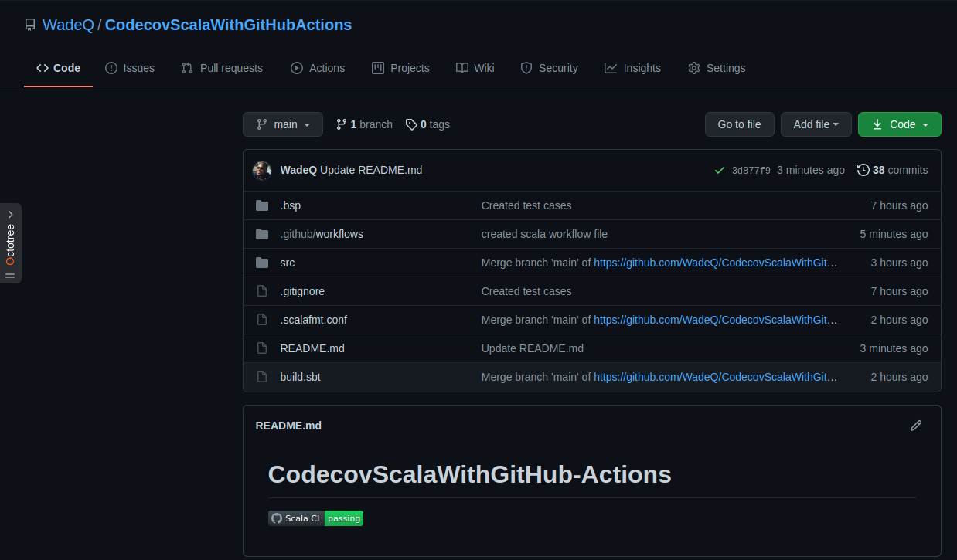The image size is (957, 560).
Task: Click WadeQ author name in commit bar
Action: coord(298,170)
